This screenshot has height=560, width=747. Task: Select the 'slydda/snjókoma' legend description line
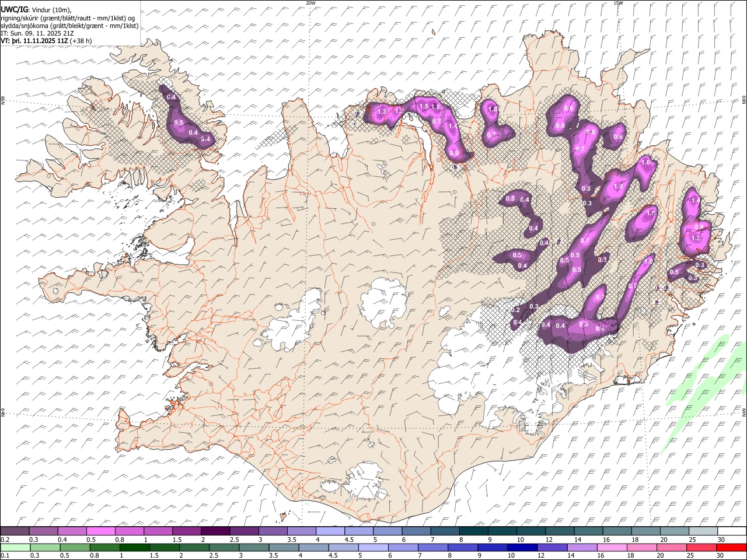(x=69, y=26)
